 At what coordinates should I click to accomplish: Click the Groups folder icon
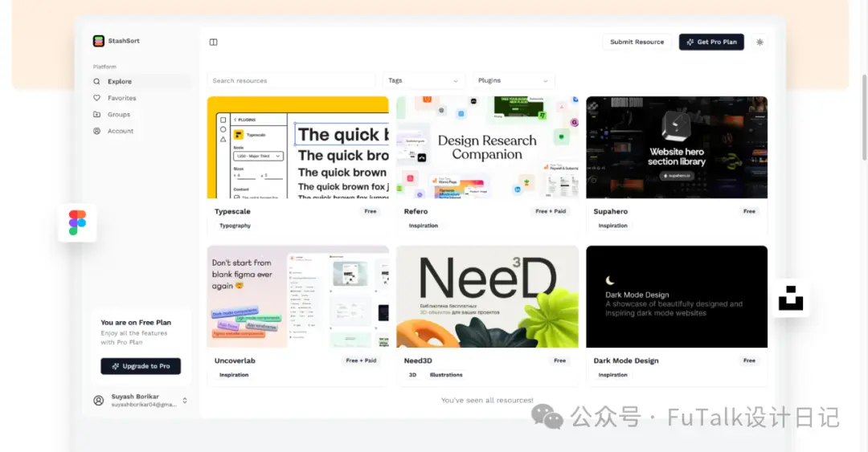coord(97,115)
